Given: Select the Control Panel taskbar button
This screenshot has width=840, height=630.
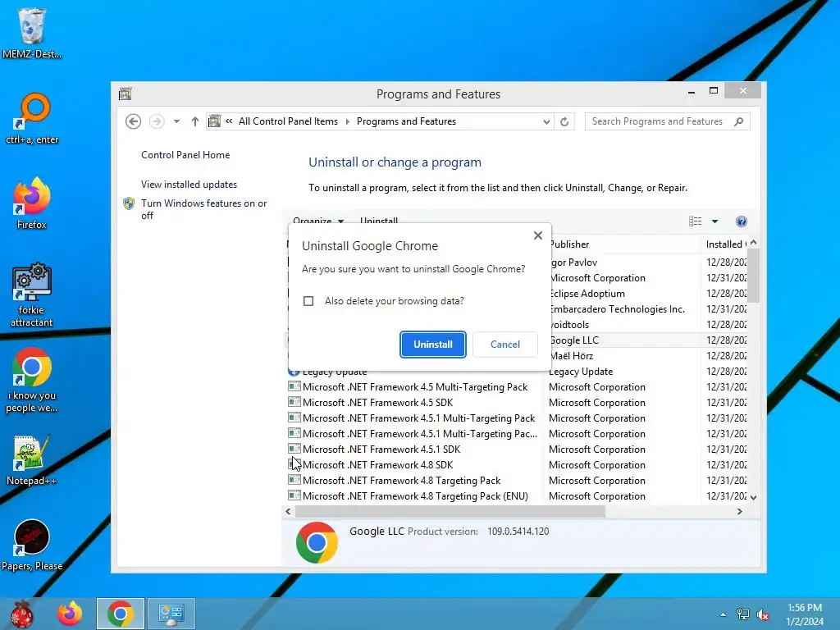Looking at the screenshot, I should coord(171,614).
